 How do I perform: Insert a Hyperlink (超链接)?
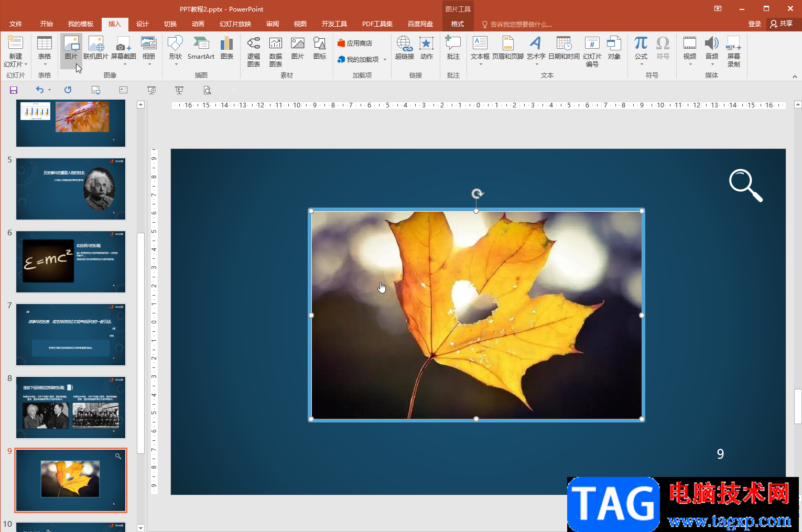[405, 48]
